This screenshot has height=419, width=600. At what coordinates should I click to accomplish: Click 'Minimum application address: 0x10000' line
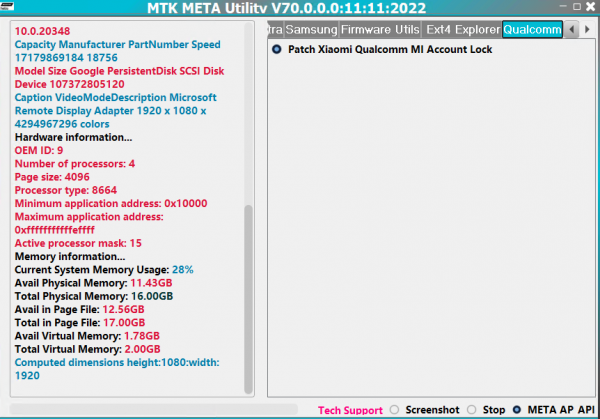111,204
